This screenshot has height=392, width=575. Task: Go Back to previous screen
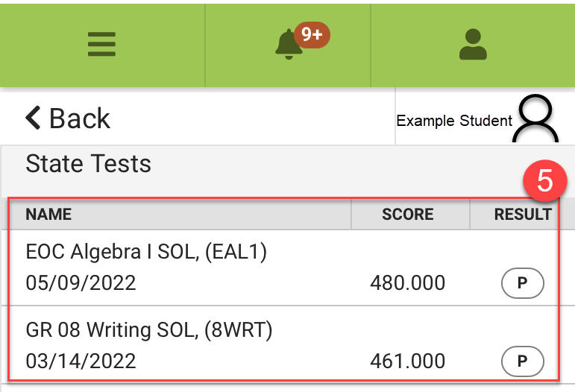tap(68, 118)
